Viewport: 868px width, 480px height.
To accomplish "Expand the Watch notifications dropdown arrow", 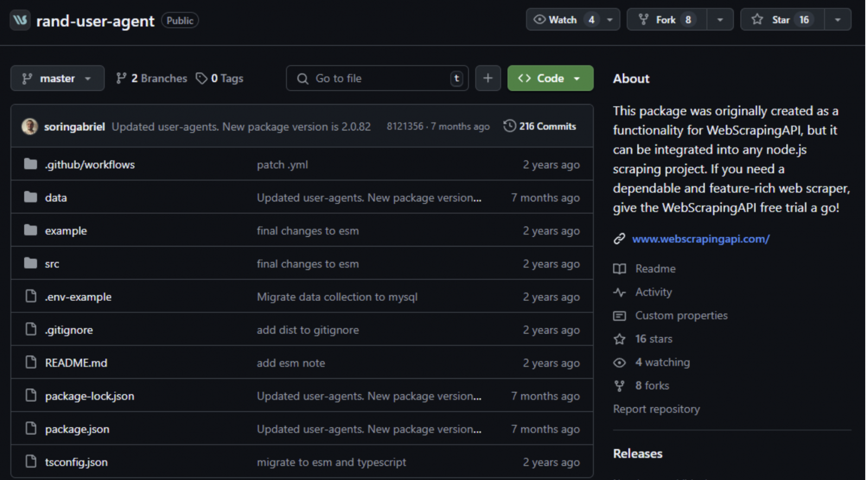I will click(610, 20).
